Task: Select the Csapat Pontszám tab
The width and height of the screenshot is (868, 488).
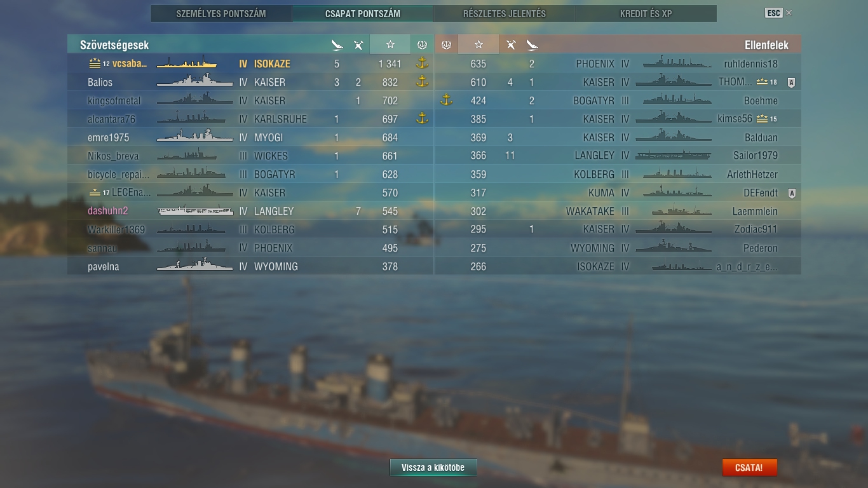Action: tap(363, 13)
